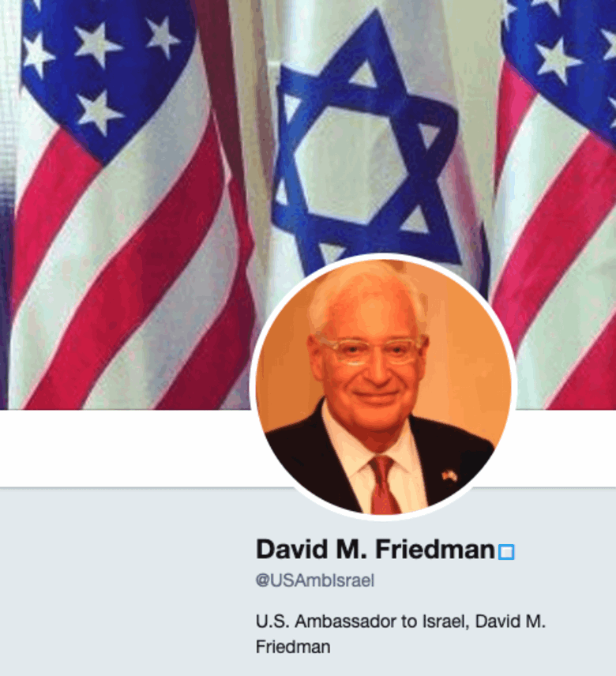Click the red tie in the profile photo

(x=384, y=485)
